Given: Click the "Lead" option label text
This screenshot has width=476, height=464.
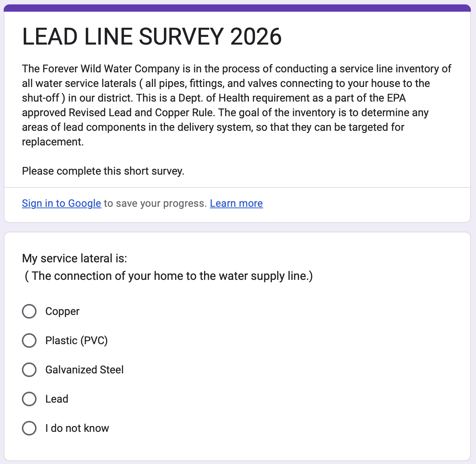Looking at the screenshot, I should pyautogui.click(x=57, y=399).
